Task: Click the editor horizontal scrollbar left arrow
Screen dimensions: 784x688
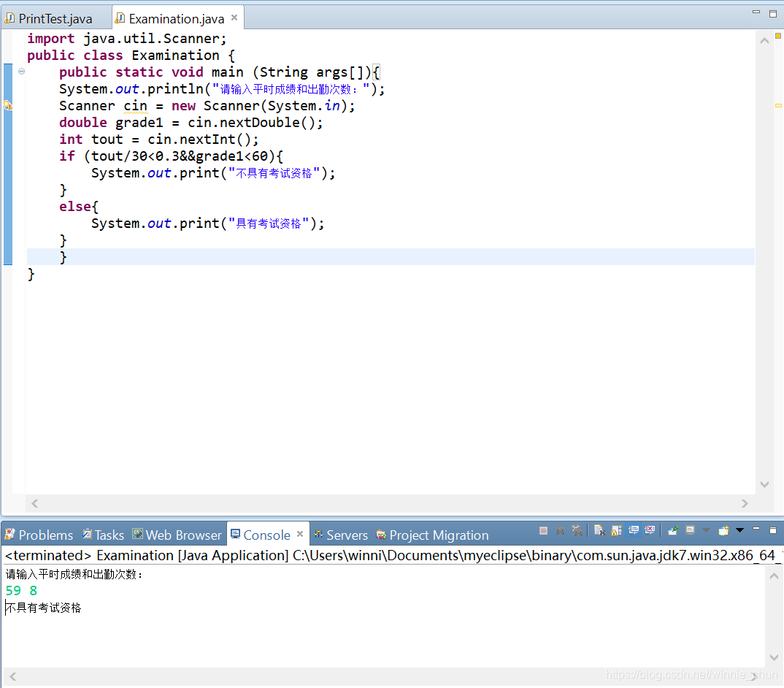Action: click(34, 503)
